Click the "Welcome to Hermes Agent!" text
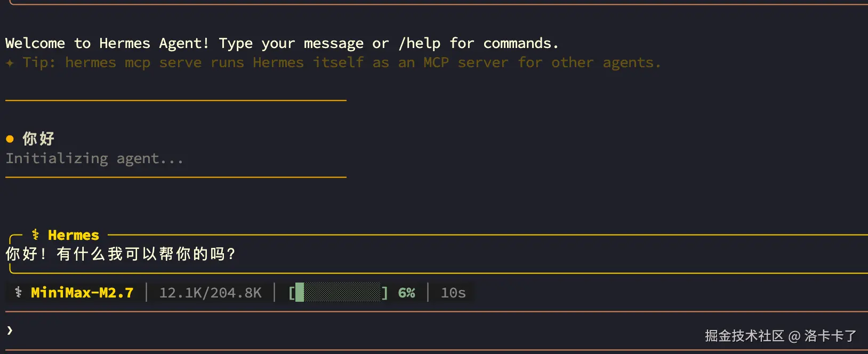 pyautogui.click(x=107, y=43)
